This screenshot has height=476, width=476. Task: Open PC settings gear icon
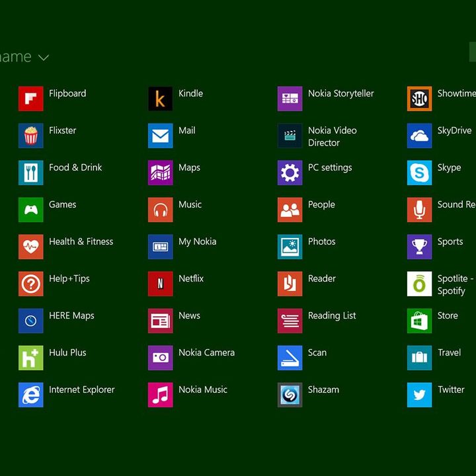pos(290,173)
